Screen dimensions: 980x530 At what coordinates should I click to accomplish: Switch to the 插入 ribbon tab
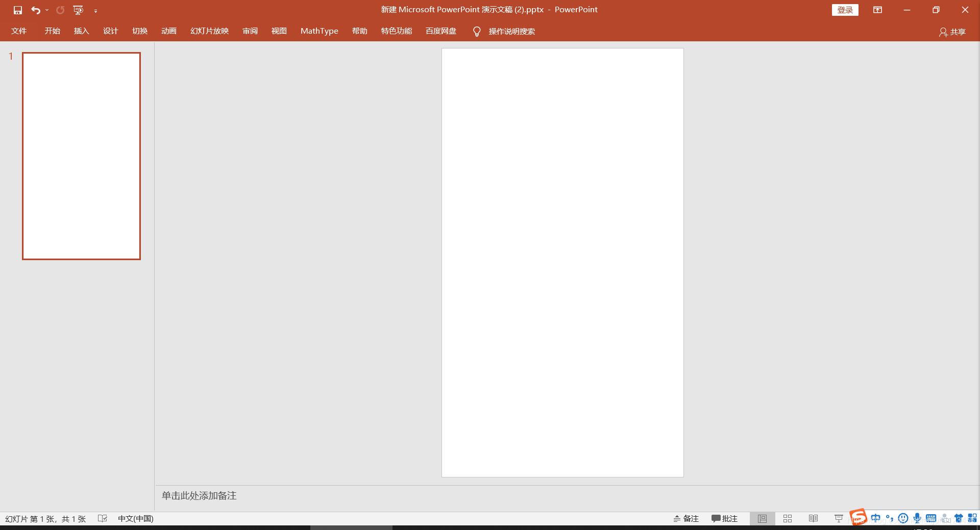(82, 31)
